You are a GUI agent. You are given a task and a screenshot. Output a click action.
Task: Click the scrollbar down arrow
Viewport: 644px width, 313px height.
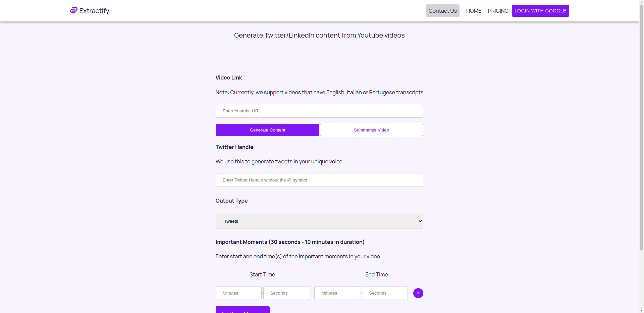click(641, 310)
